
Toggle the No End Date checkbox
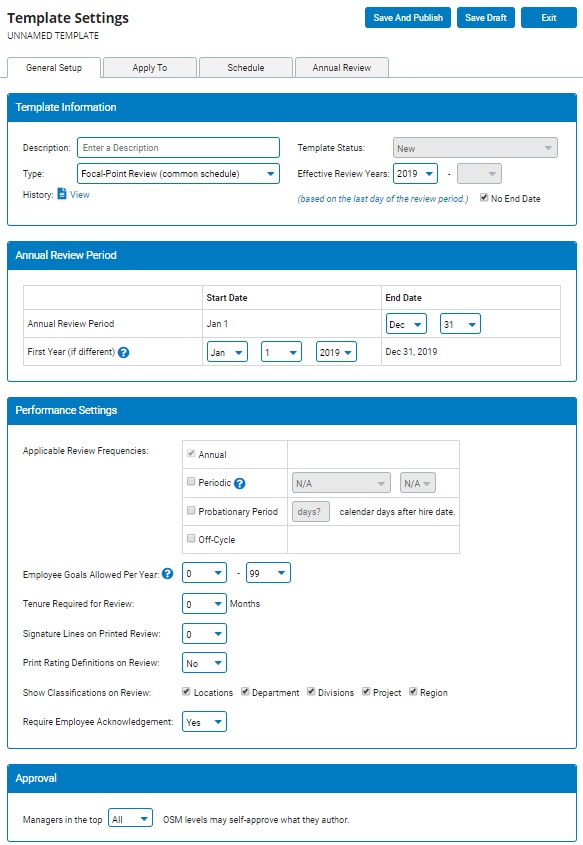[x=484, y=198]
